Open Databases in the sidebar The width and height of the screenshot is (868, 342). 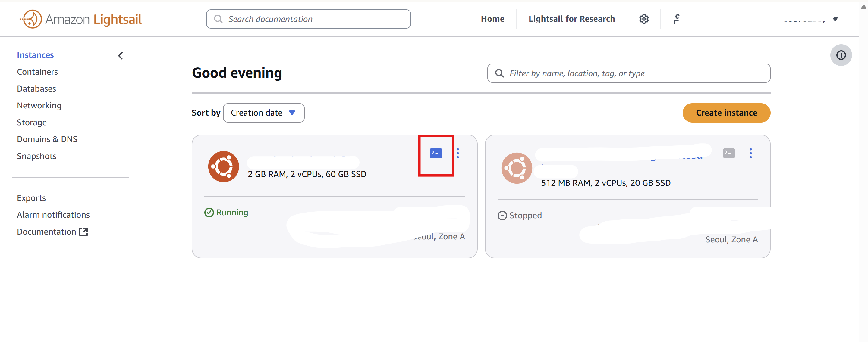(x=36, y=89)
